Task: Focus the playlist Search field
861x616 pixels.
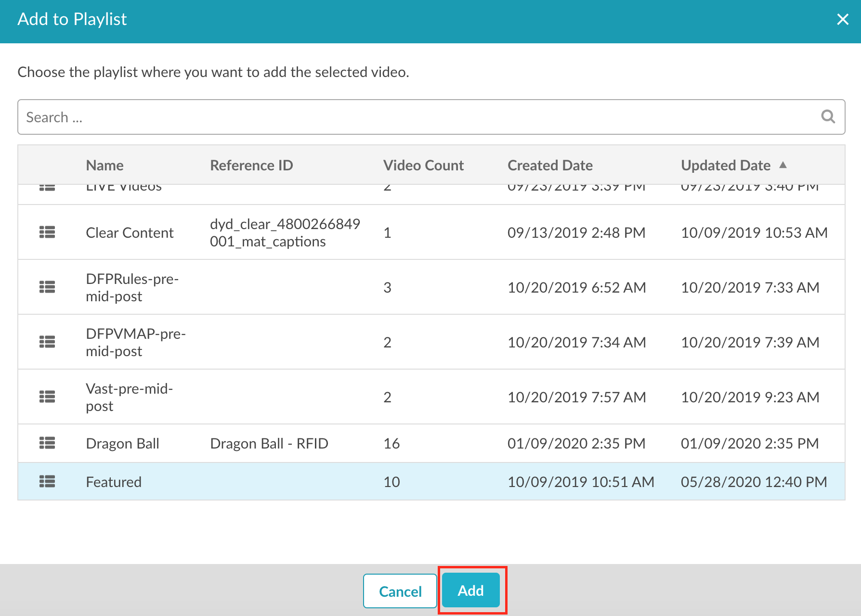Action: coord(414,117)
